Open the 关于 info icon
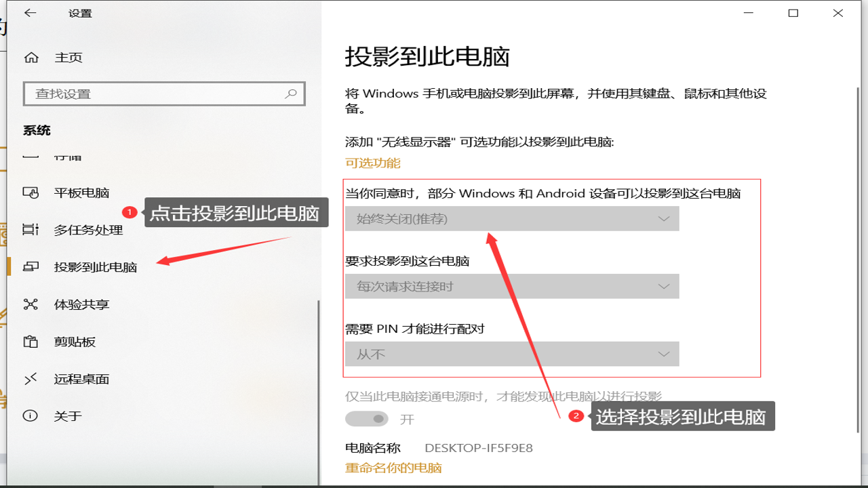The height and width of the screenshot is (488, 868). [x=31, y=416]
